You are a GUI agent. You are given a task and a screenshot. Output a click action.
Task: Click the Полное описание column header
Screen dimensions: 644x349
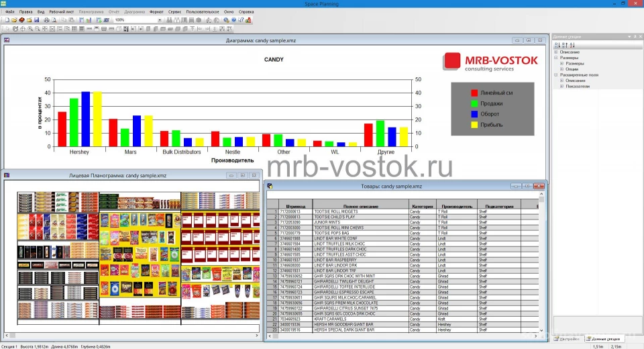(x=361, y=206)
